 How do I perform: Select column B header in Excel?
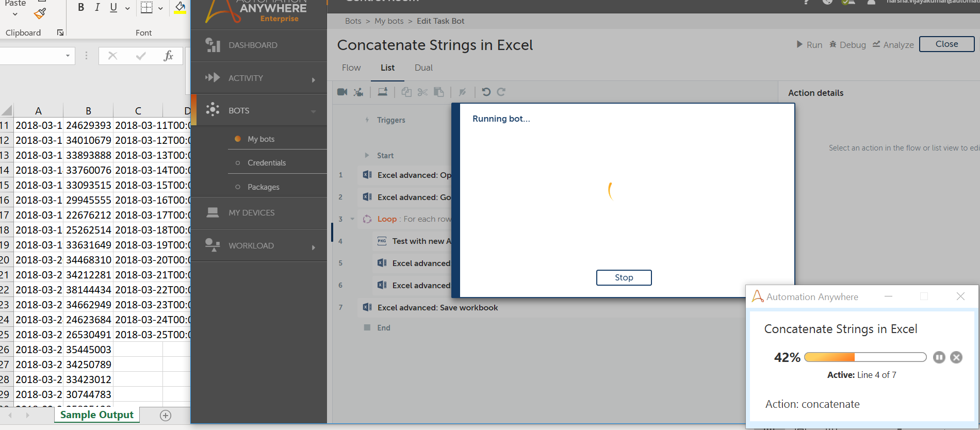pyautogui.click(x=88, y=110)
